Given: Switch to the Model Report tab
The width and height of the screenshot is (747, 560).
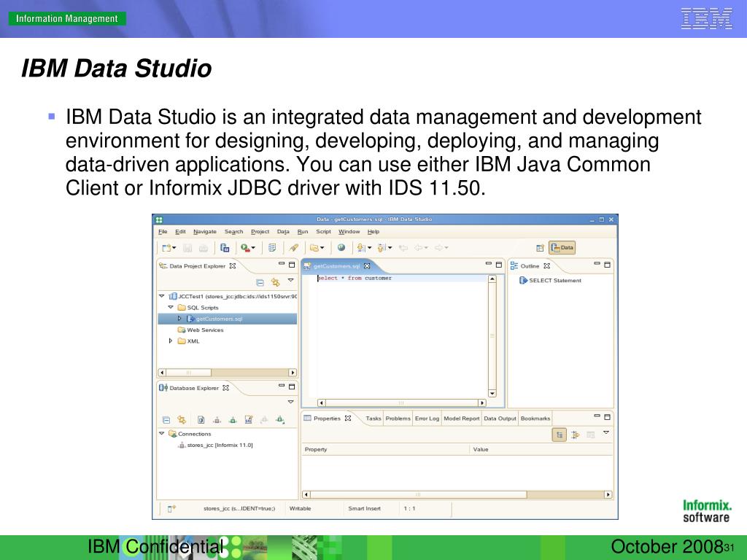Looking at the screenshot, I should 461,418.
